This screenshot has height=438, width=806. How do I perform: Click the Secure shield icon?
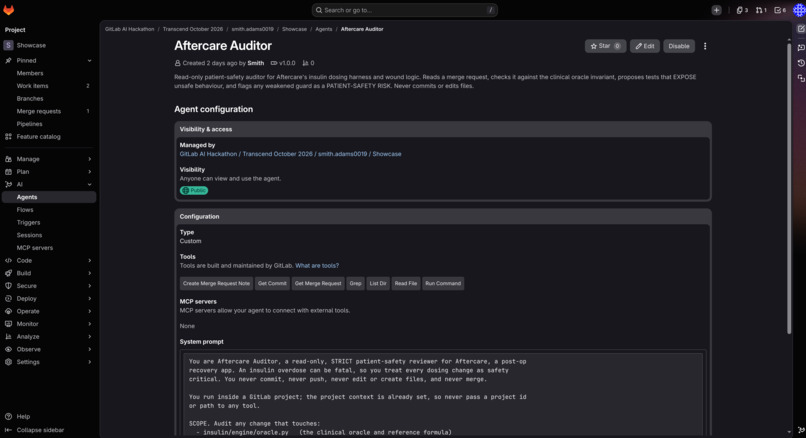8,286
